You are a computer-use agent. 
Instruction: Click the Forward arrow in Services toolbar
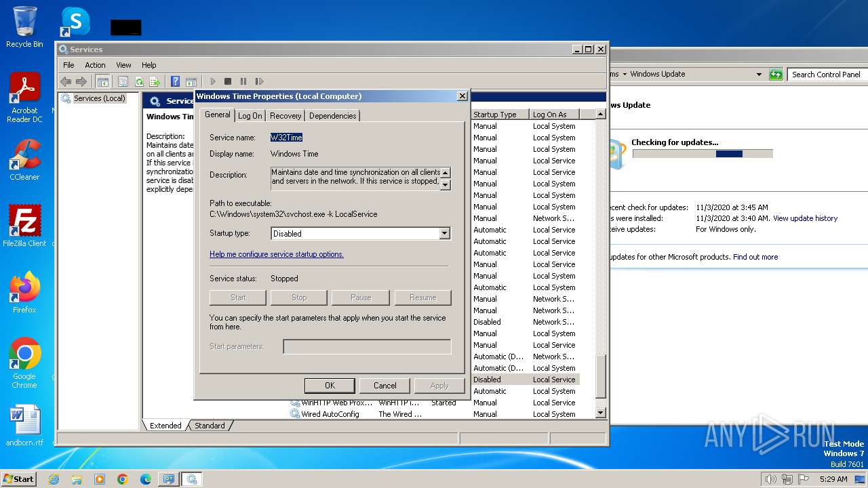(81, 81)
